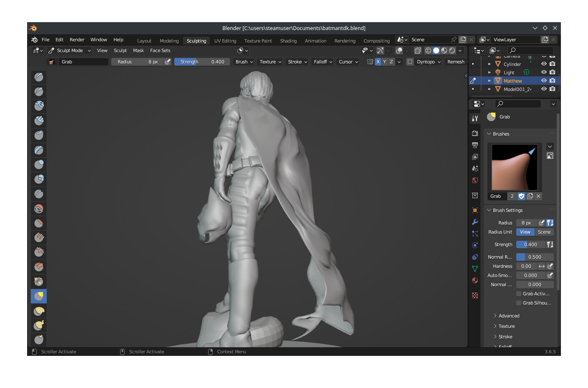Expand the Texture brush panel

click(x=506, y=326)
